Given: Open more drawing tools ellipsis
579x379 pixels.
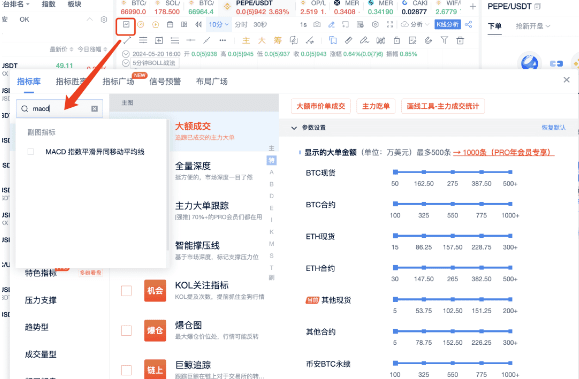Looking at the screenshot, I should click(223, 40).
